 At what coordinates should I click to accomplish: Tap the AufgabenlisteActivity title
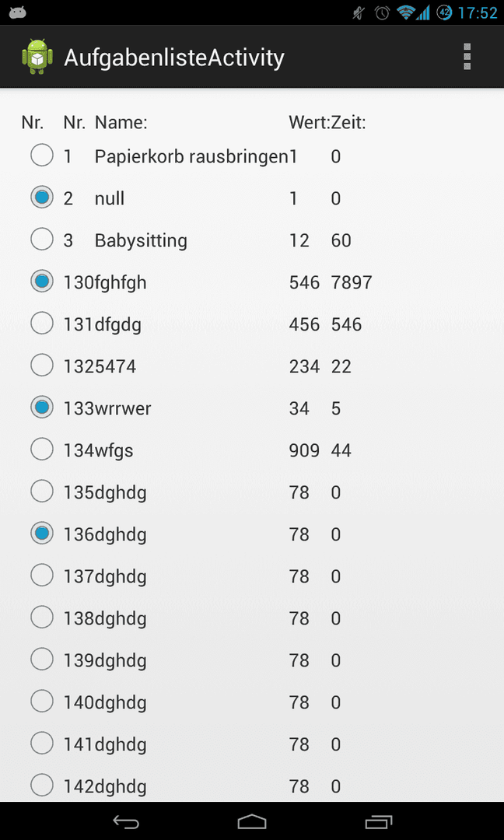click(174, 58)
